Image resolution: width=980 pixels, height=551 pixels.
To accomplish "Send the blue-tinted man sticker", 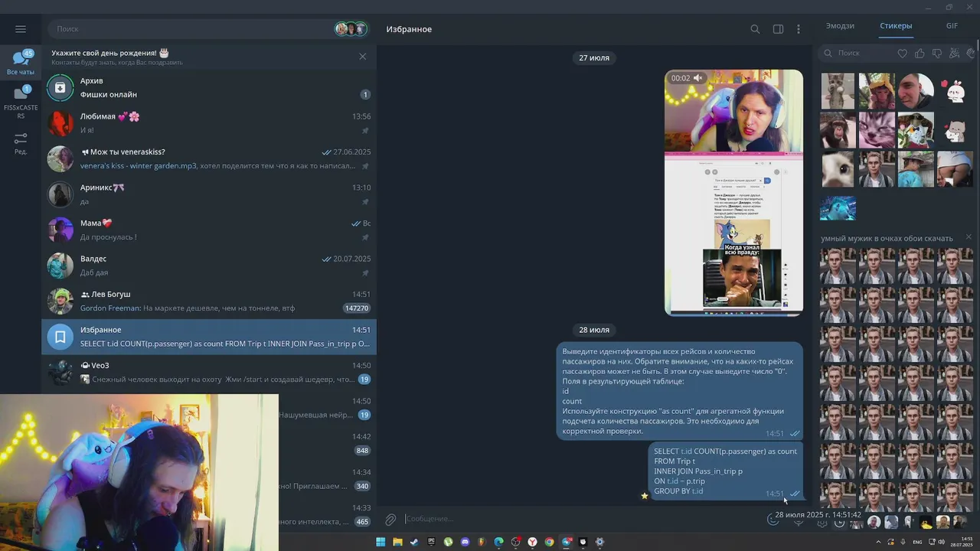I will 838,208.
